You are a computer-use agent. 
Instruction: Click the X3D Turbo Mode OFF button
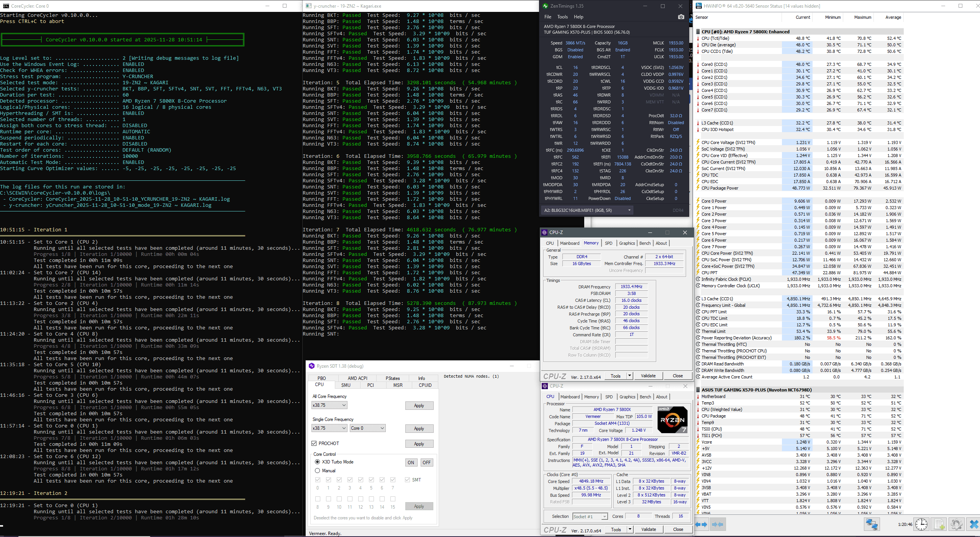tap(426, 462)
